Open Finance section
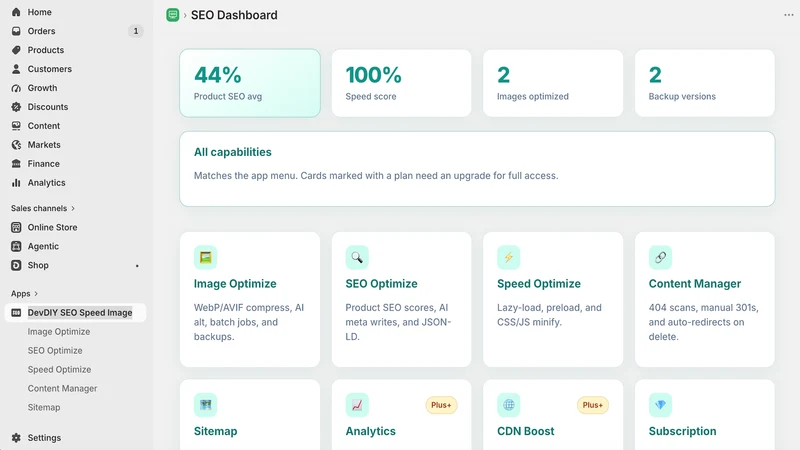This screenshot has width=800, height=450. point(43,164)
